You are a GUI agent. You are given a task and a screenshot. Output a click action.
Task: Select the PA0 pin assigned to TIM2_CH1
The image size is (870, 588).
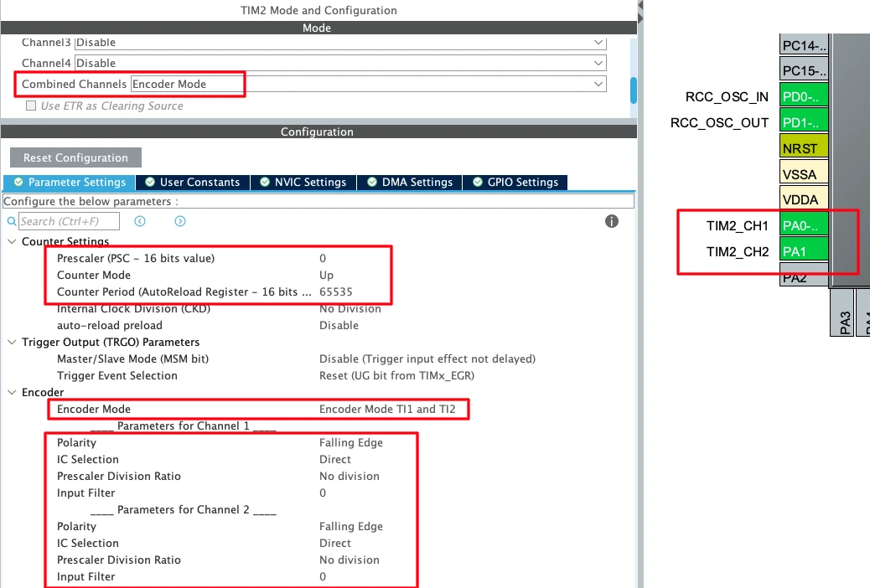804,225
